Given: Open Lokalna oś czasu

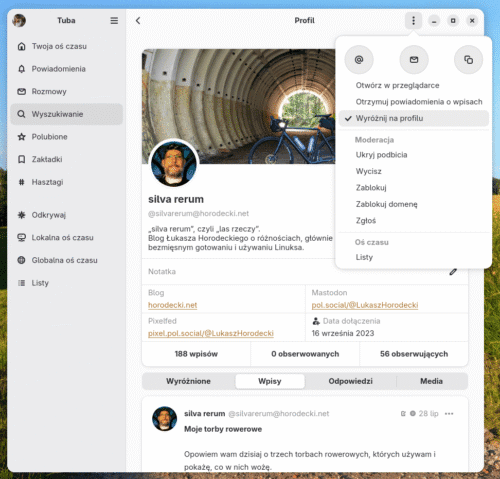Looking at the screenshot, I should tap(67, 238).
